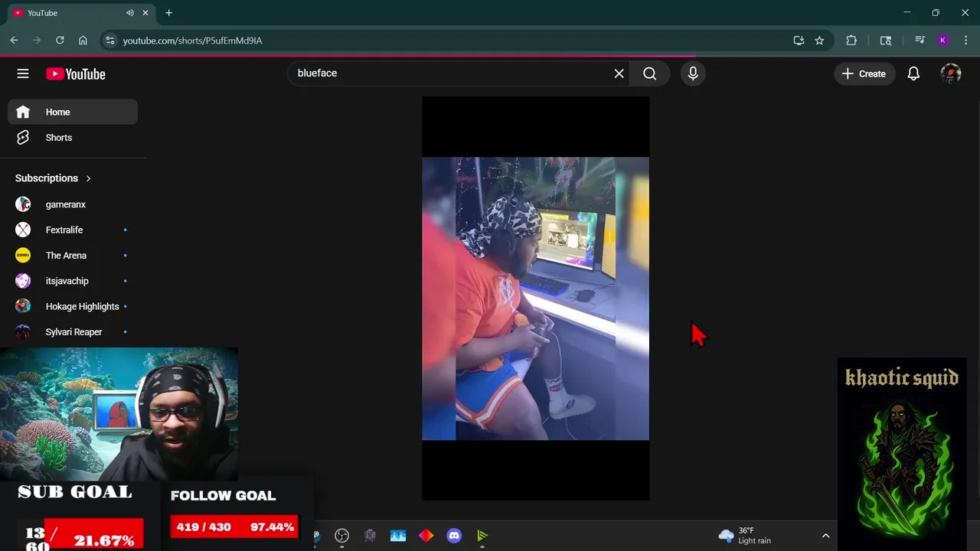This screenshot has height=551, width=980.
Task: Close the YouTube tab
Action: pyautogui.click(x=146, y=13)
